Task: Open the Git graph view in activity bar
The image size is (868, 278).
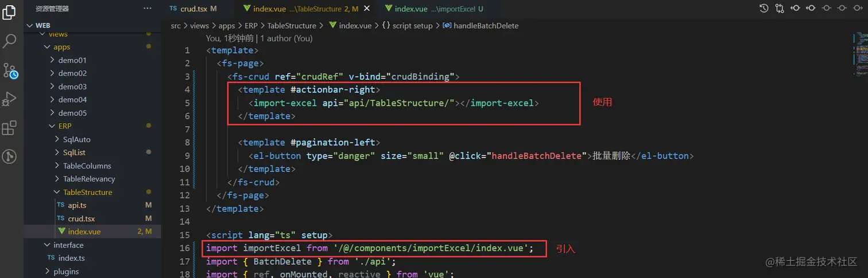Action: pos(9,156)
